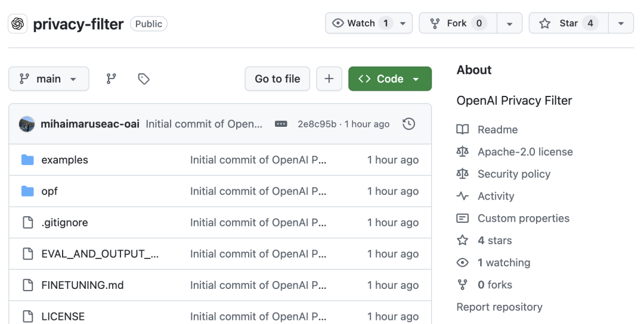Open the tags icon
Viewport: 644px width, 324px height.
tap(143, 79)
